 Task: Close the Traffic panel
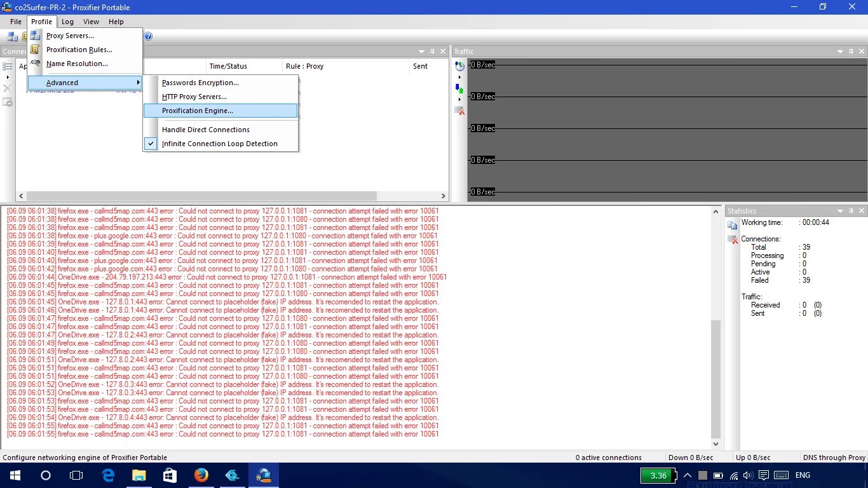pyautogui.click(x=862, y=51)
